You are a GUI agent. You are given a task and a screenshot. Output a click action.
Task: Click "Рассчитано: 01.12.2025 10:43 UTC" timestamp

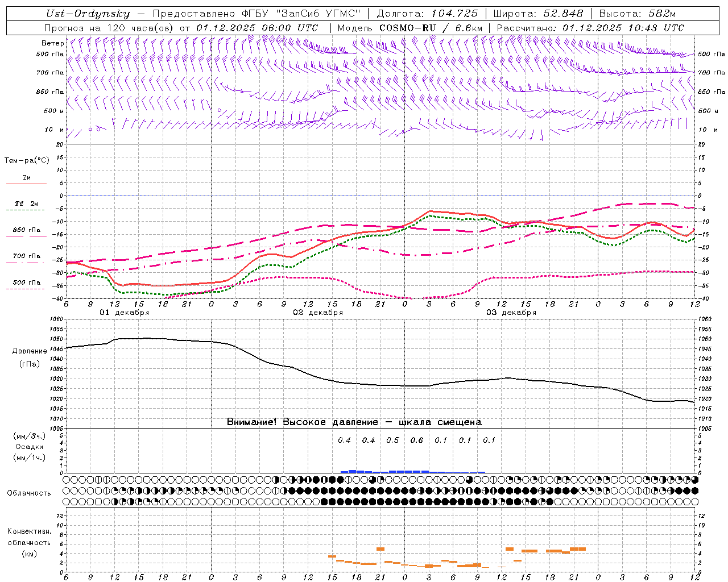pyautogui.click(x=590, y=28)
